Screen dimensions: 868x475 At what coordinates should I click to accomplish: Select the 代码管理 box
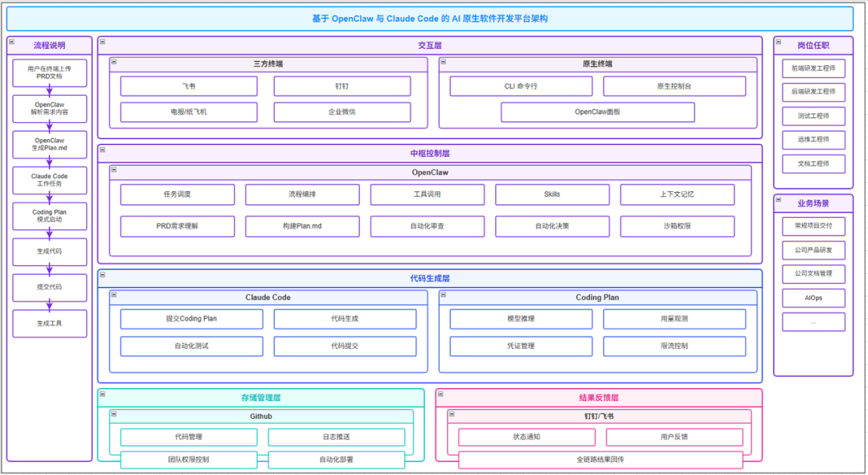[x=189, y=437]
